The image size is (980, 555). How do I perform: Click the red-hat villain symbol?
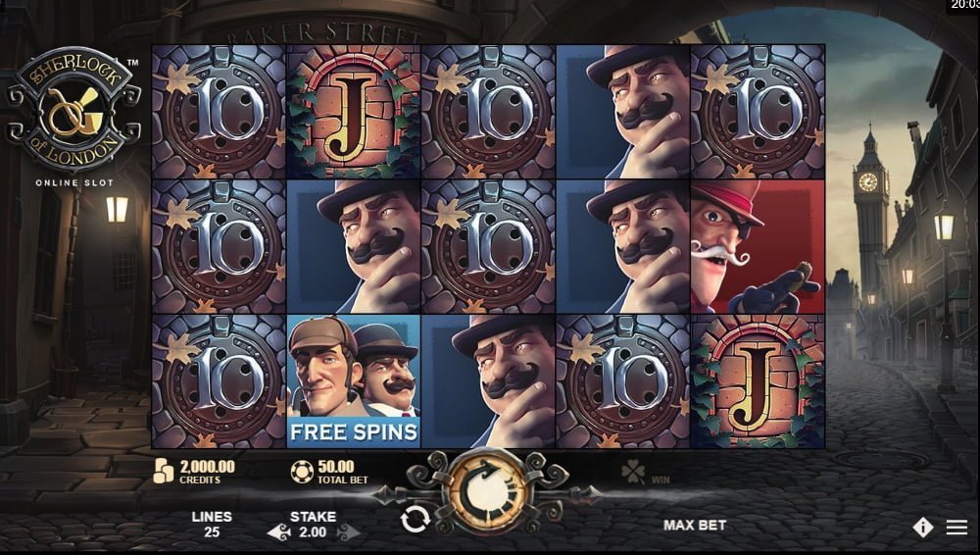(x=758, y=246)
